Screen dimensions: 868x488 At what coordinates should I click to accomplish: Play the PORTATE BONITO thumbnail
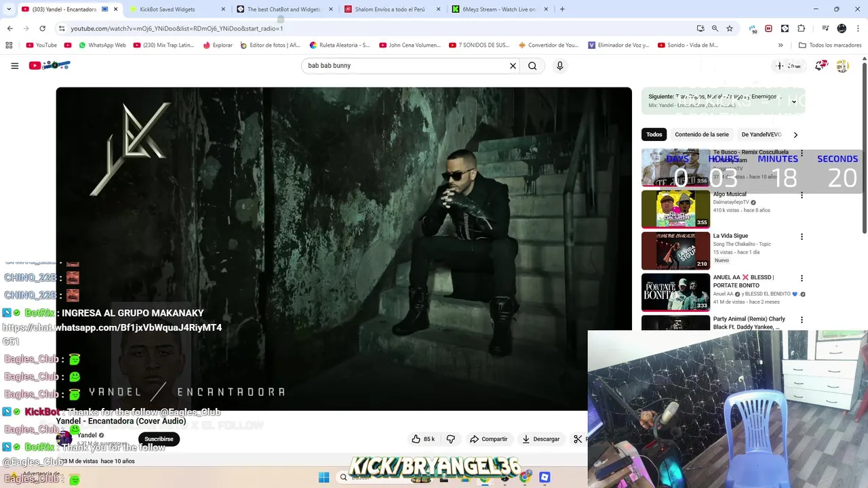(x=675, y=291)
